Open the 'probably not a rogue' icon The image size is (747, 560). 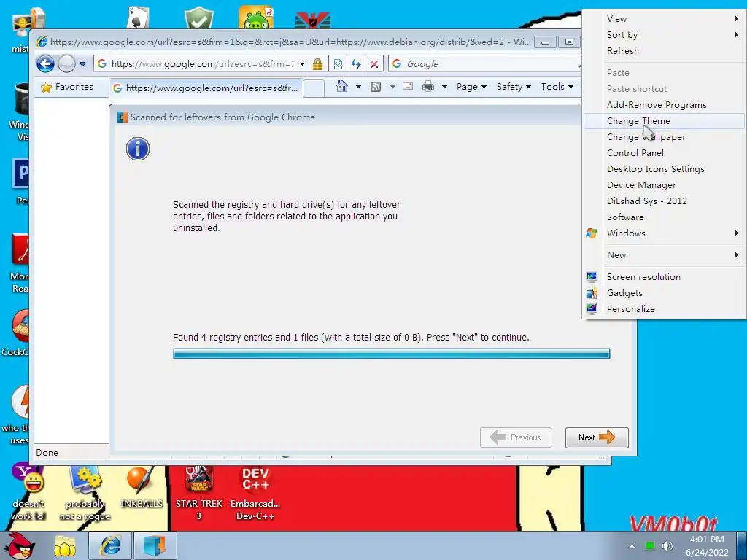coord(85,494)
